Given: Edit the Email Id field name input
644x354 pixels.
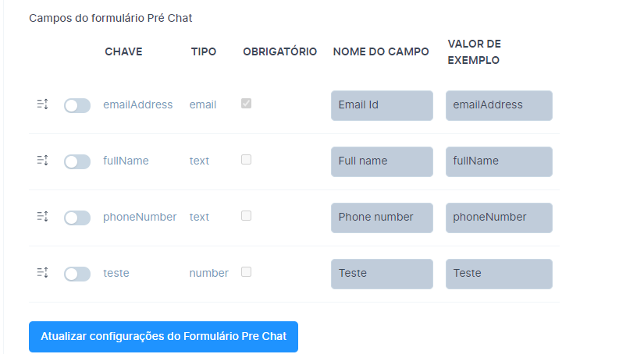Looking at the screenshot, I should [382, 105].
